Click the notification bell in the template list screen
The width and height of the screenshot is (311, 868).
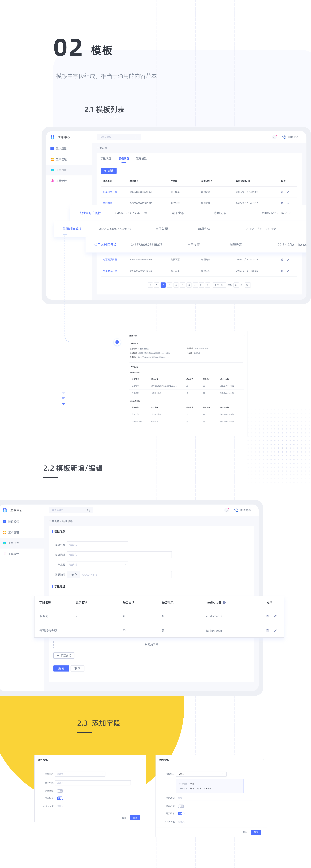click(x=274, y=137)
